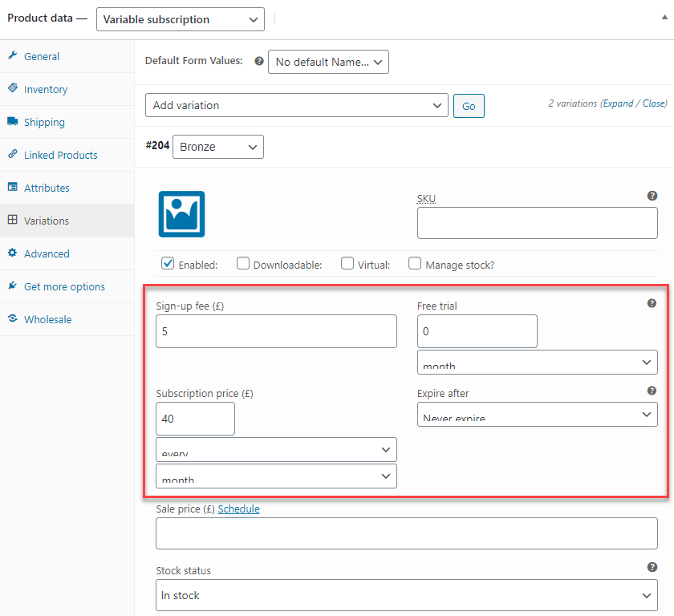Open the Inventory tab
Image resolution: width=674 pixels, height=616 pixels.
(x=46, y=89)
